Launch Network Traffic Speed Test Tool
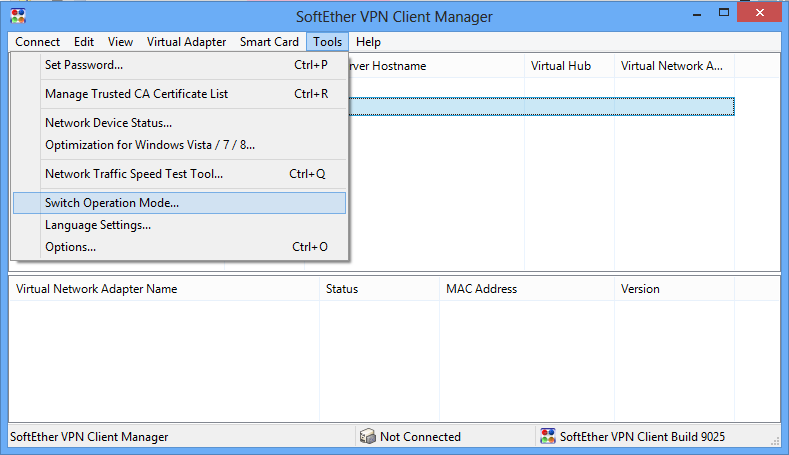Viewport: 789px width, 455px height. click(x=134, y=174)
